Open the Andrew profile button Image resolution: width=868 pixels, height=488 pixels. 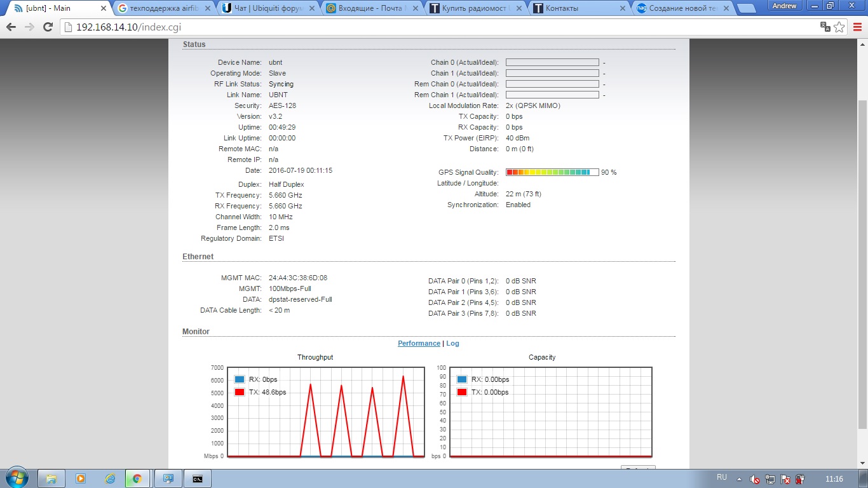point(784,6)
